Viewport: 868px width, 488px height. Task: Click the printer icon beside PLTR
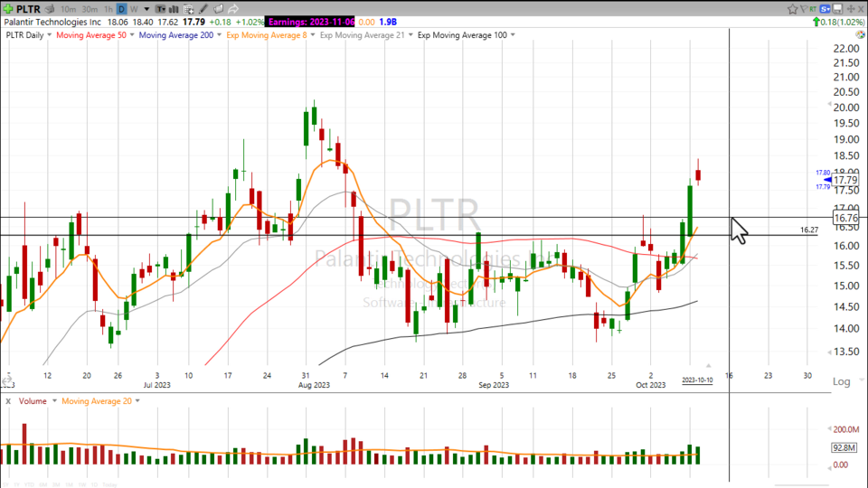coord(50,9)
